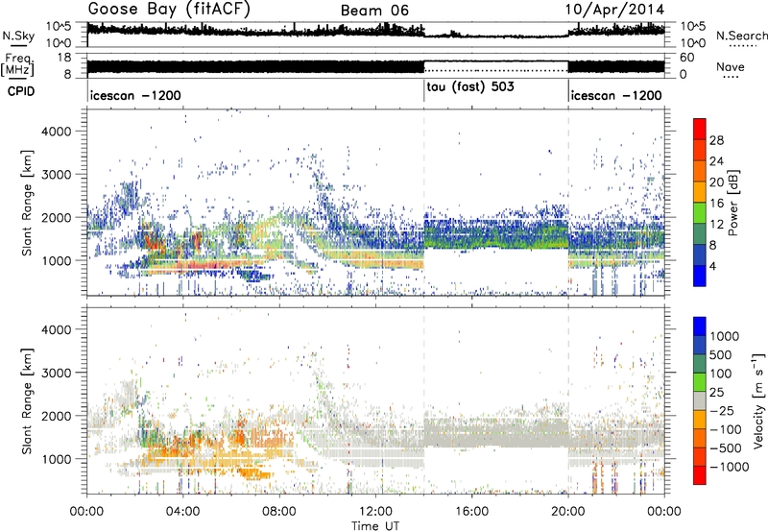Click the '2000' range tick on power panel
Screen dimensions: 768x532
coord(56,217)
